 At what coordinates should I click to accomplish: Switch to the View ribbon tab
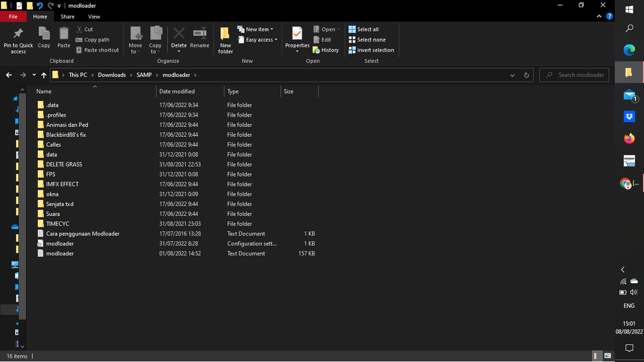(x=94, y=17)
